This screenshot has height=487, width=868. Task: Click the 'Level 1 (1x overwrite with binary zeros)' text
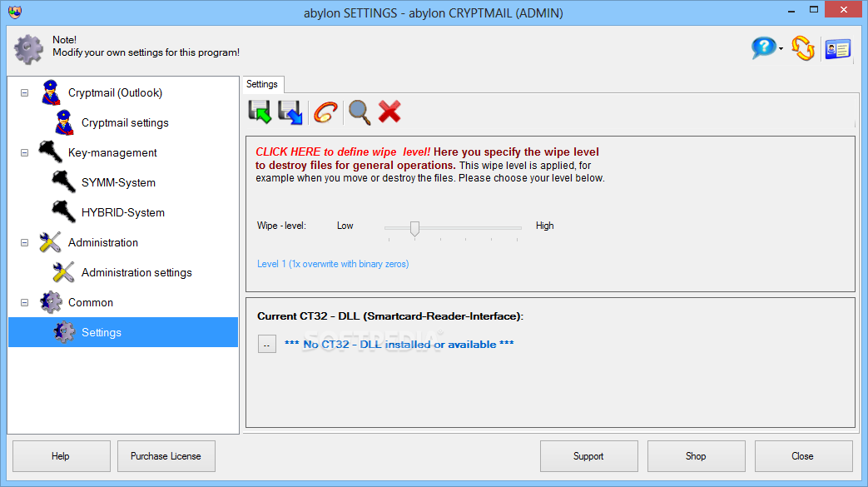(333, 264)
